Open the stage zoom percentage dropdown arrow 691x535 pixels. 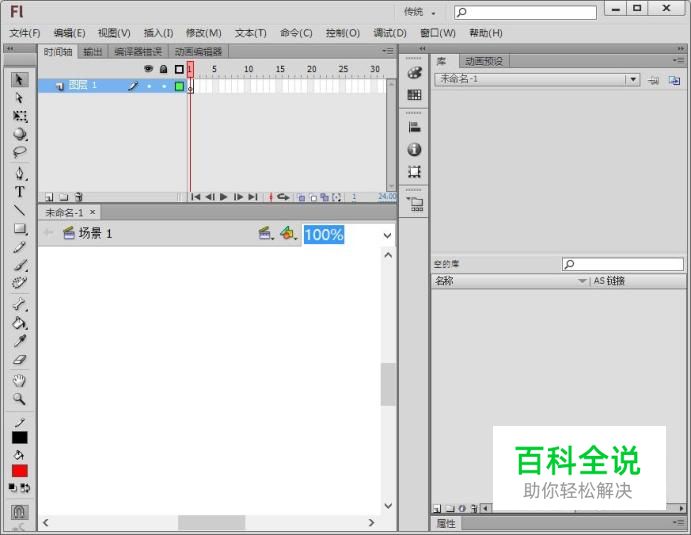point(387,235)
